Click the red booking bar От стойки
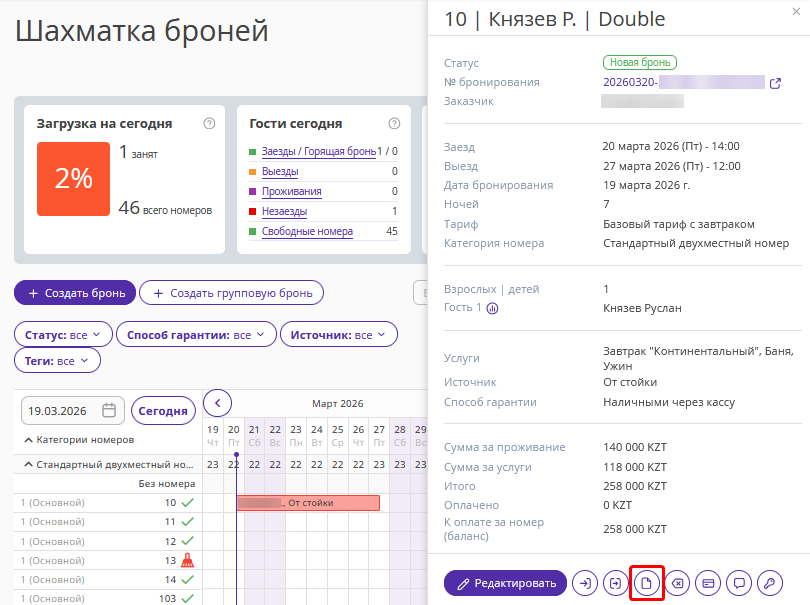The image size is (810, 605). coord(308,503)
